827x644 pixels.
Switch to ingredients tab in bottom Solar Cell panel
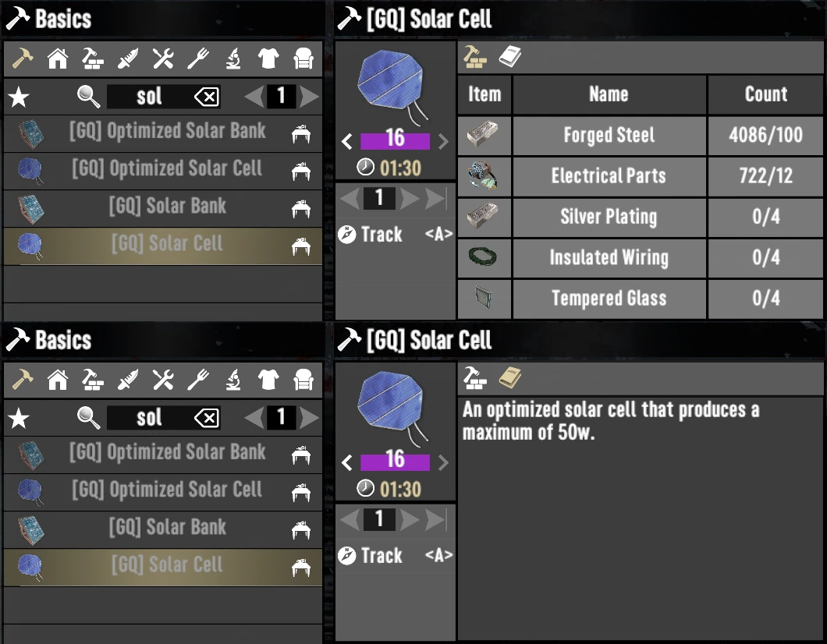(x=474, y=378)
